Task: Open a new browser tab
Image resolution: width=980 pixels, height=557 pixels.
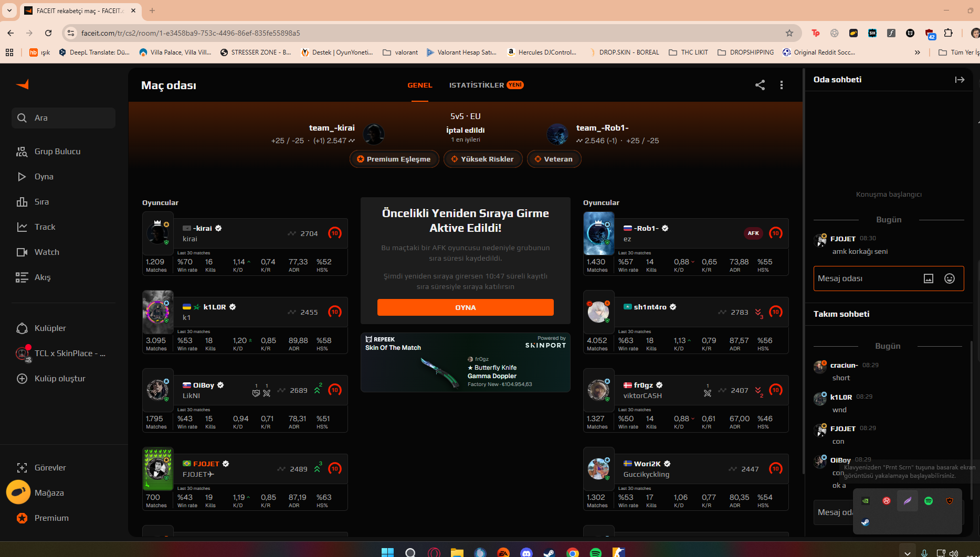Action: point(152,10)
